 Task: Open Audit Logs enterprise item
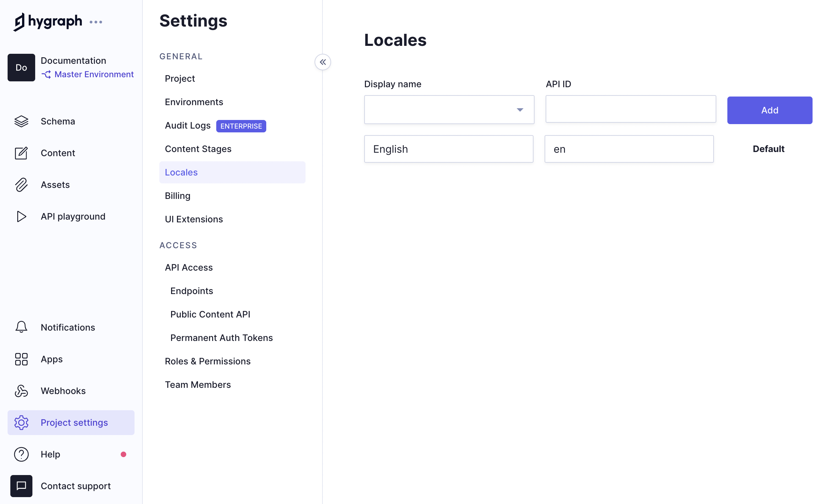click(x=188, y=126)
